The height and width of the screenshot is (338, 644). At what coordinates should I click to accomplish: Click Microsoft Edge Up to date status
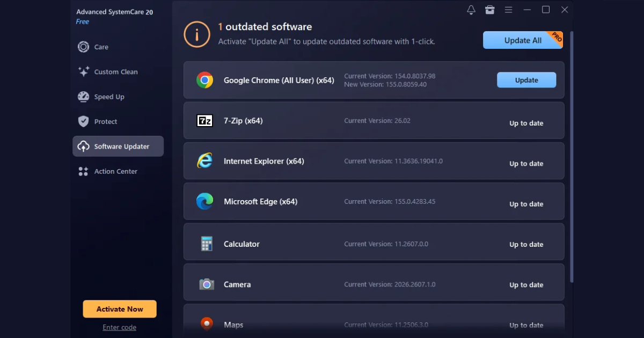pyautogui.click(x=526, y=204)
